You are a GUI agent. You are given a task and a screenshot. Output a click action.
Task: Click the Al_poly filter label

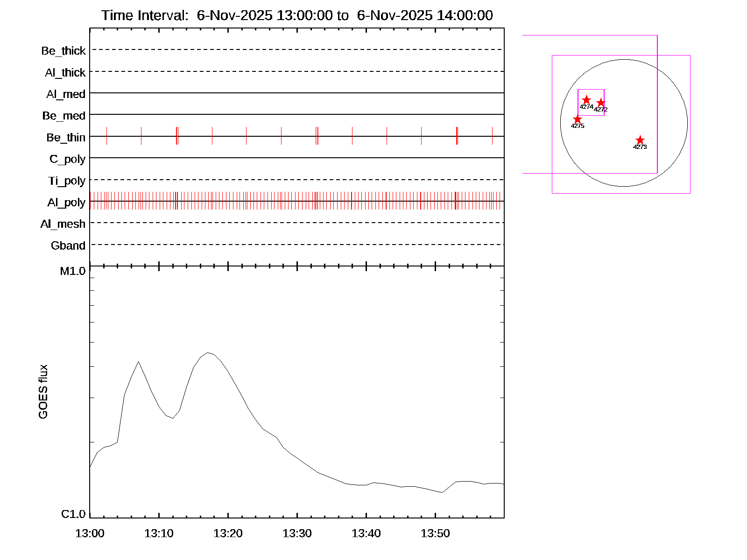(x=66, y=203)
